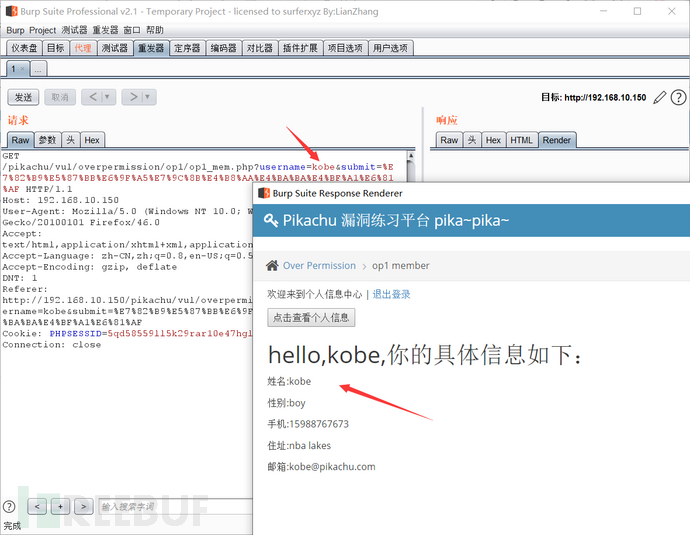The image size is (690, 535).
Task: Click the 邮箱:kobe@pikachu.com text
Action: (321, 466)
